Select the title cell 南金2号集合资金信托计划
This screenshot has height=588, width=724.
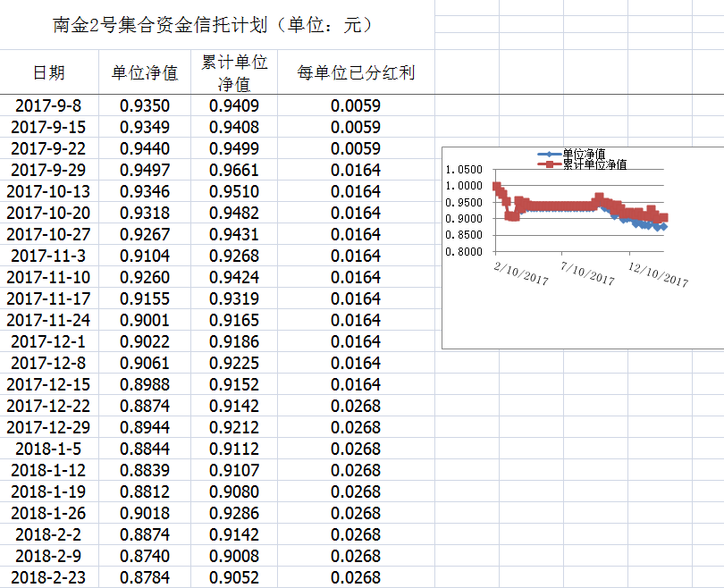pyautogui.click(x=213, y=25)
